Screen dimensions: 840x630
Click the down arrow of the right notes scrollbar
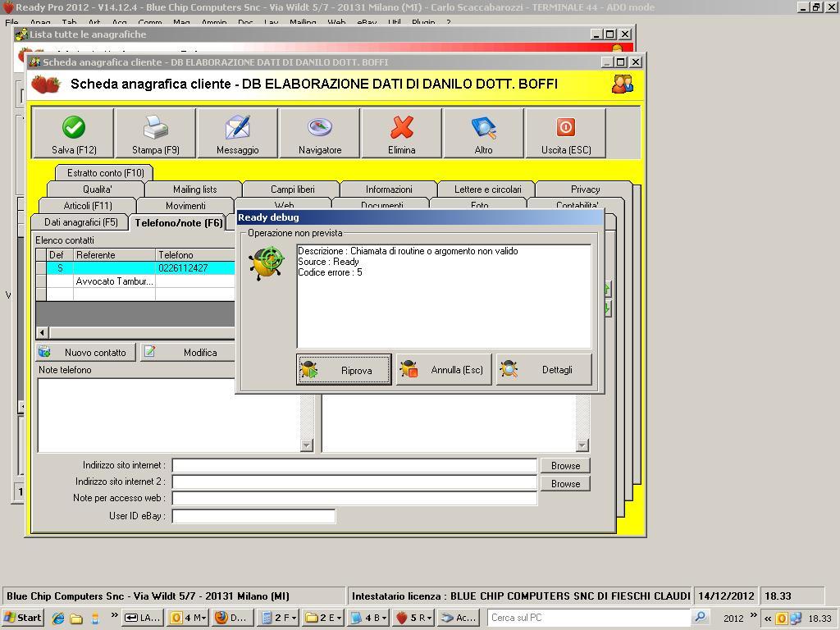click(x=582, y=445)
